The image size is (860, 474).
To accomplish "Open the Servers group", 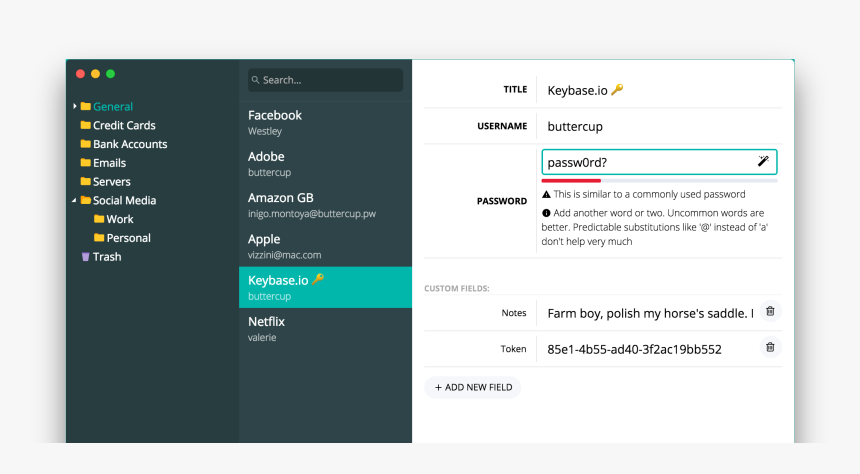I will (x=111, y=181).
